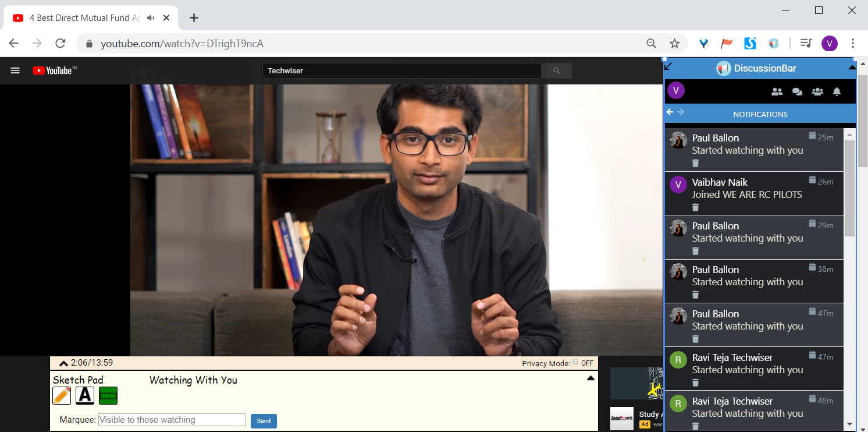Collapse the DiscussionBar with the top-right arrow

pos(852,68)
